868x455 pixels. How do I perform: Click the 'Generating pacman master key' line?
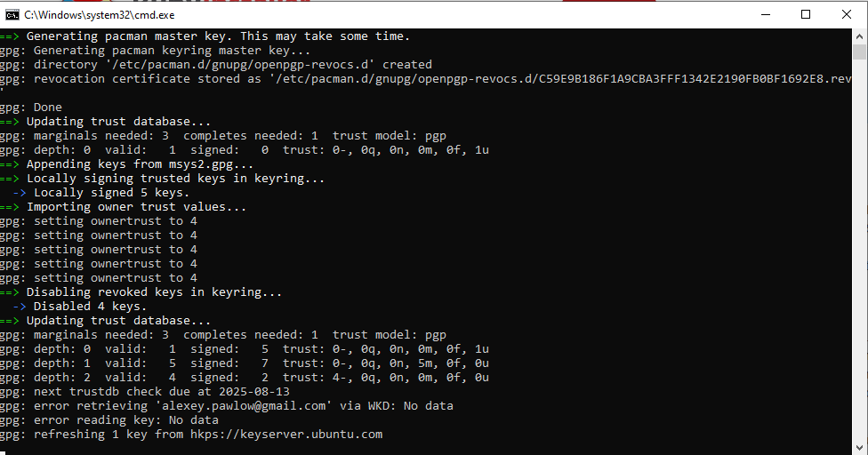(x=218, y=36)
